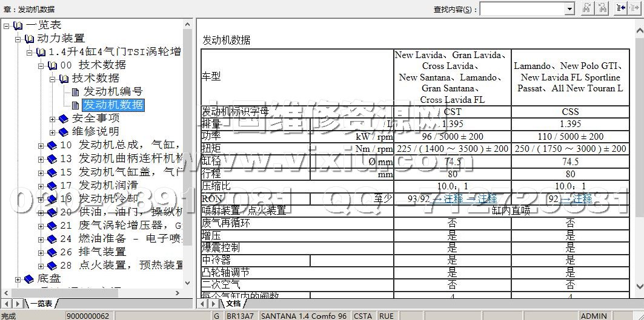Screen dimensions: 644x320
Task: Click the 查找内容 search input field
Action: coord(522,9)
